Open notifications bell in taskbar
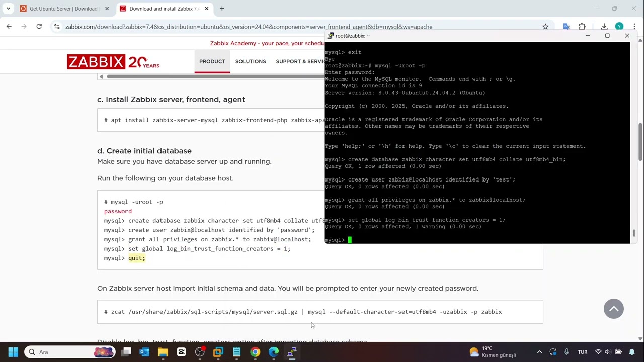644x362 pixels. (x=632, y=352)
